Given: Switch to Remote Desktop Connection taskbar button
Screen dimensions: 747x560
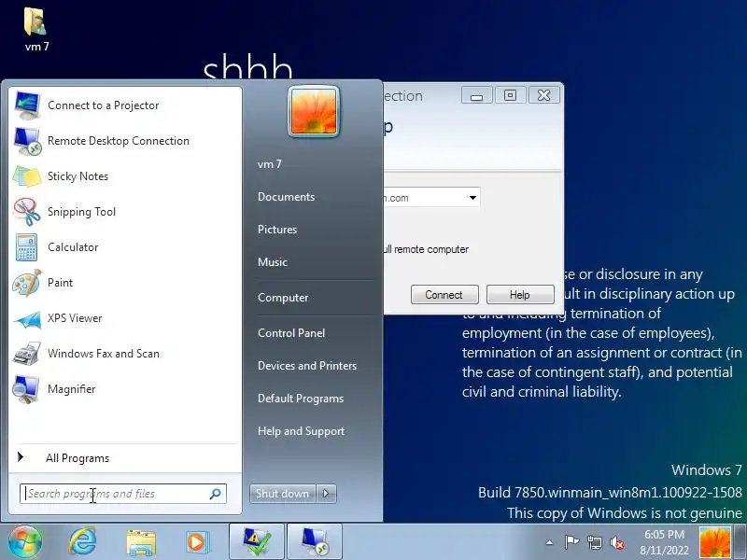Looking at the screenshot, I should pyautogui.click(x=315, y=542).
